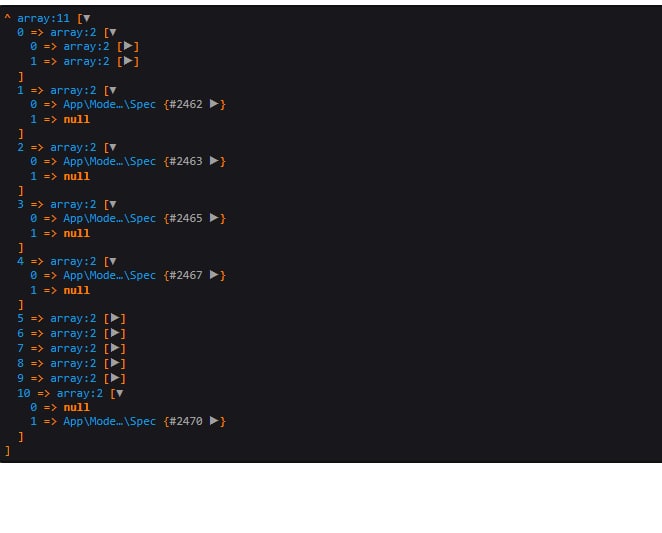Expand index 6 array:2 node
Viewport: 662px width, 533px height.
click(x=115, y=333)
